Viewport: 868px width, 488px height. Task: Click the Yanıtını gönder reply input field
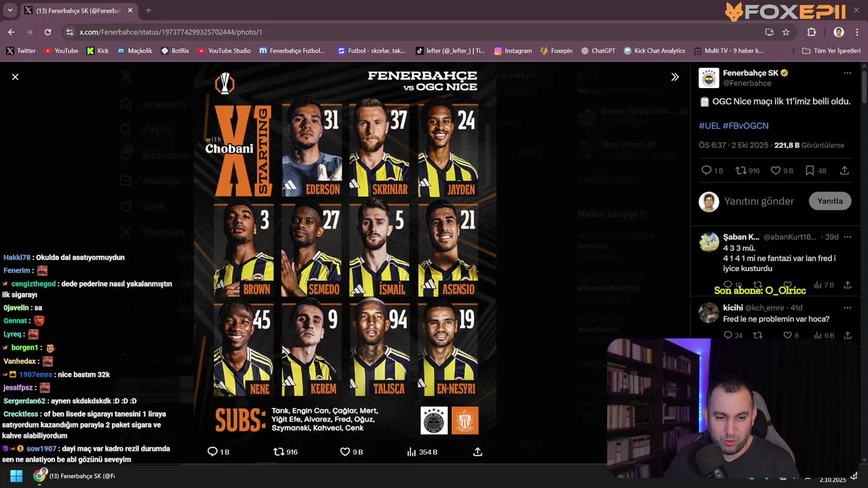click(759, 201)
